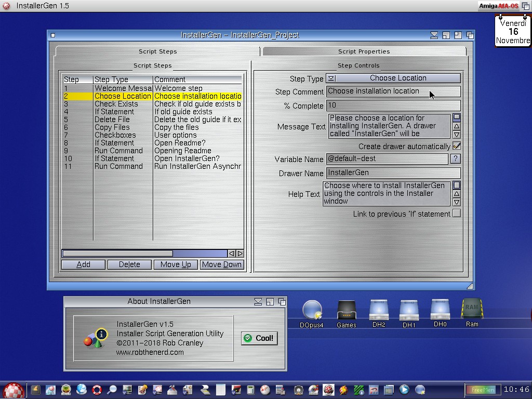Enable Link to previous 'If' statement
The height and width of the screenshot is (399, 532).
(x=456, y=214)
